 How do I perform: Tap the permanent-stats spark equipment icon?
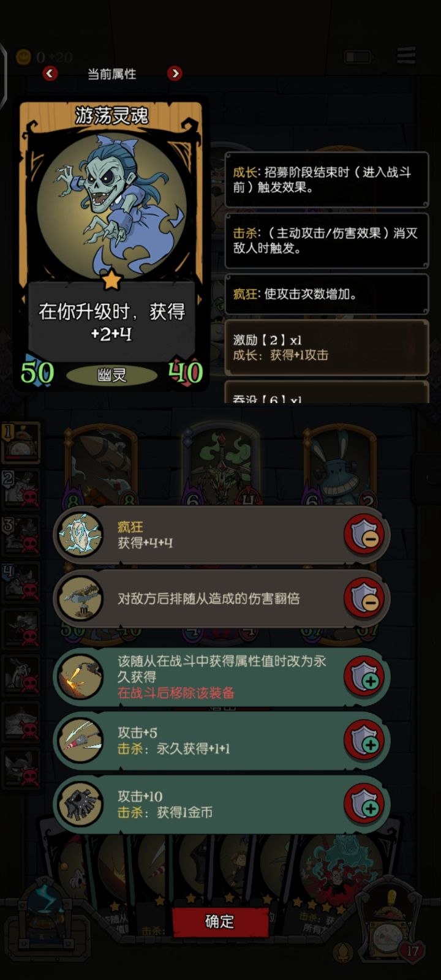[x=80, y=677]
